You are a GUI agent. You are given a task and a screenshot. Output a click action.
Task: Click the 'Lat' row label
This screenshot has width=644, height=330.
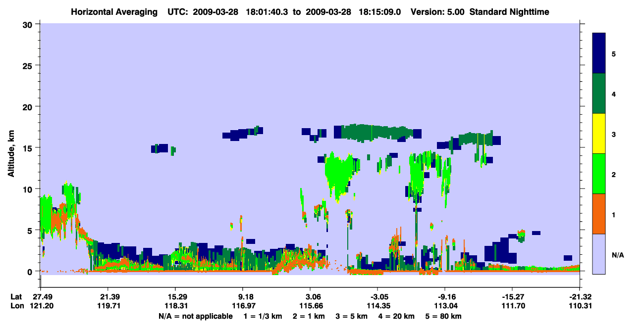click(x=16, y=296)
